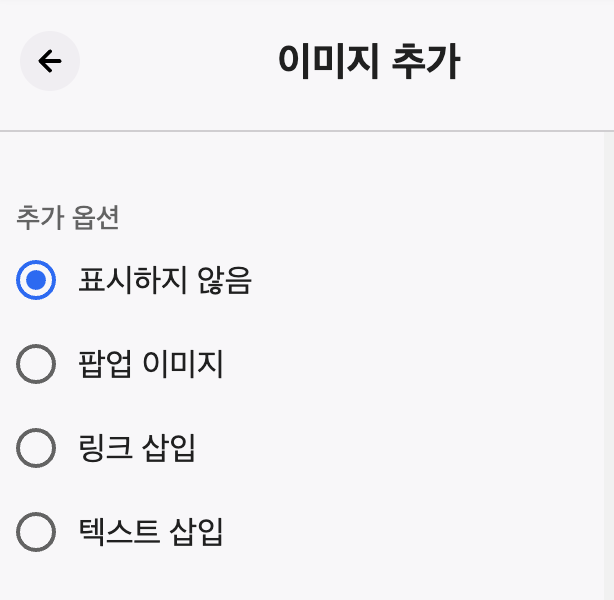Choose the 팝업 이미지 radio circle

tap(36, 364)
